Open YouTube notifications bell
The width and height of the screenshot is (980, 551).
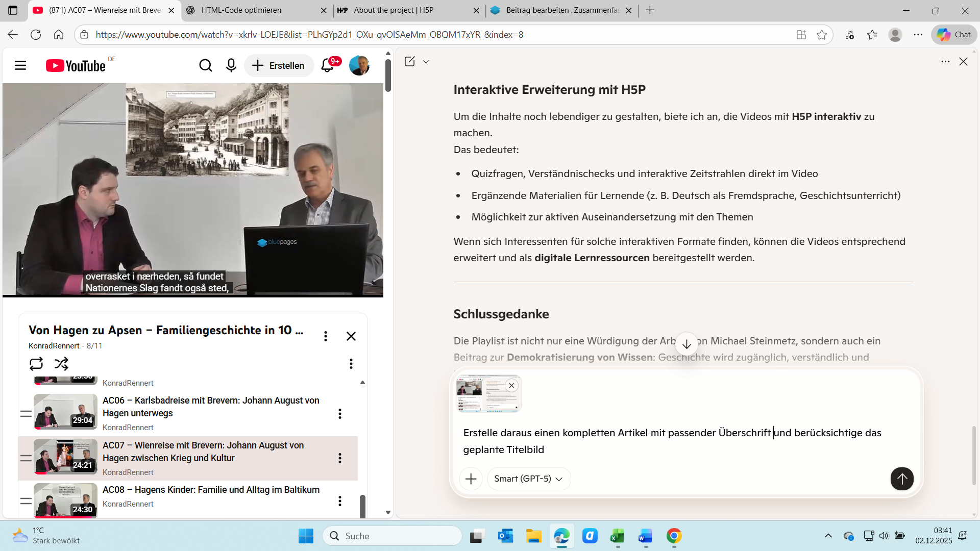[327, 65]
